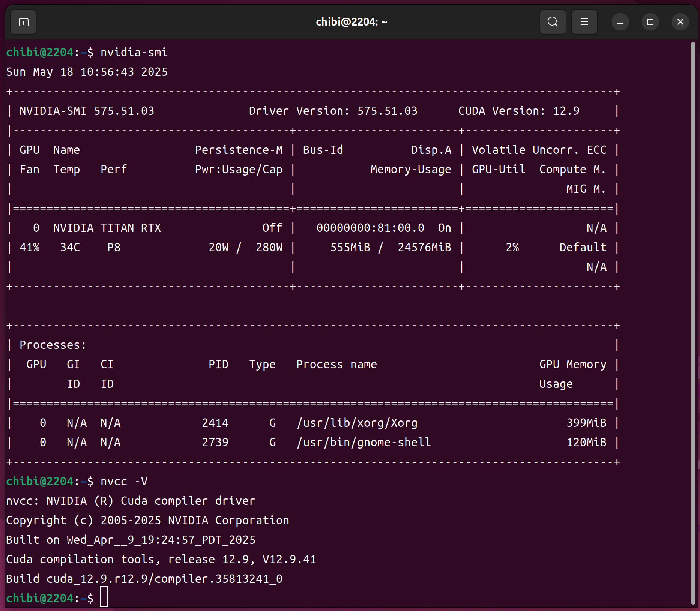The image size is (700, 611).
Task: Open the hamburger main menu
Action: click(x=584, y=22)
